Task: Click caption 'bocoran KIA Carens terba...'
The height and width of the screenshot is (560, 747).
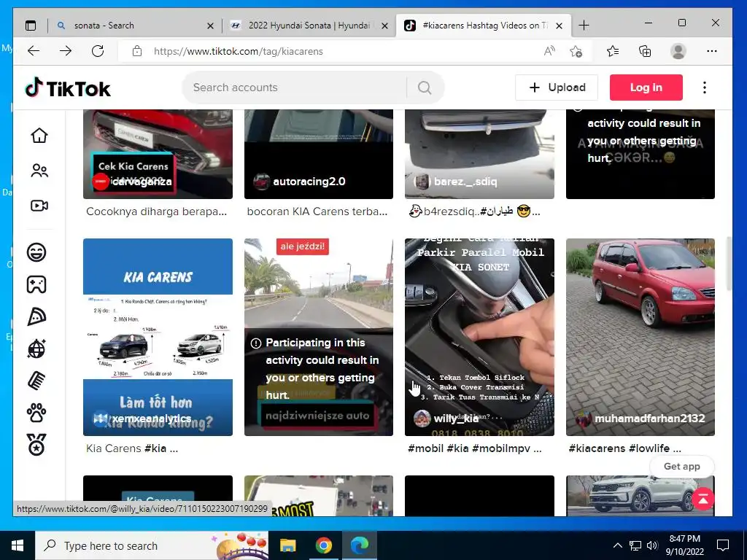Action: tap(317, 211)
